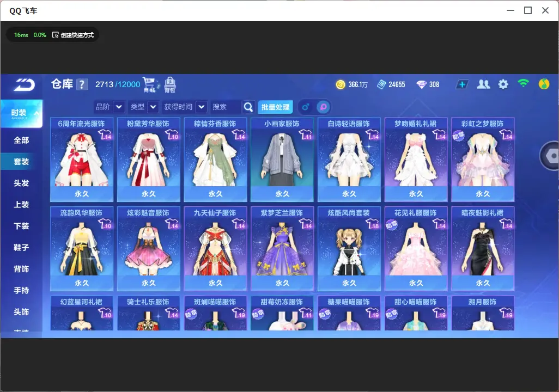559x392 pixels.
Task: Click the gold coin currency icon
Action: [x=341, y=84]
